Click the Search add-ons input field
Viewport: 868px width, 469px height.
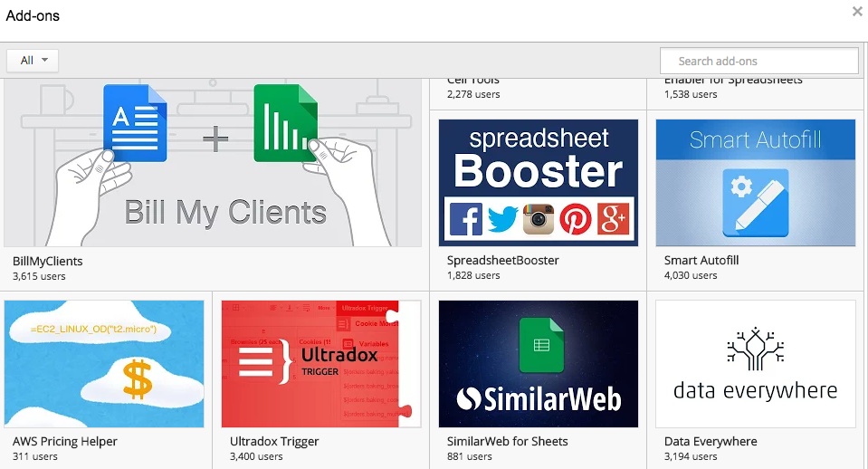pyautogui.click(x=758, y=61)
